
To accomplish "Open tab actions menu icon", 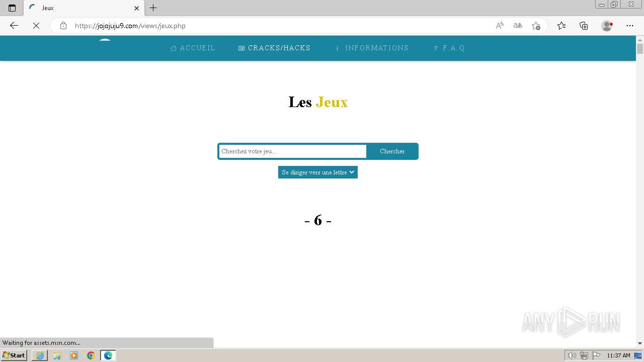I will click(x=12, y=8).
